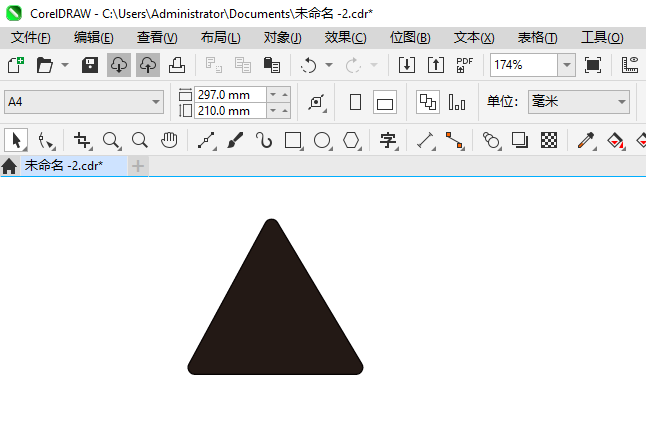The height and width of the screenshot is (445, 646).
Task: Select the LiveSketch curve tool
Action: pyautogui.click(x=264, y=141)
